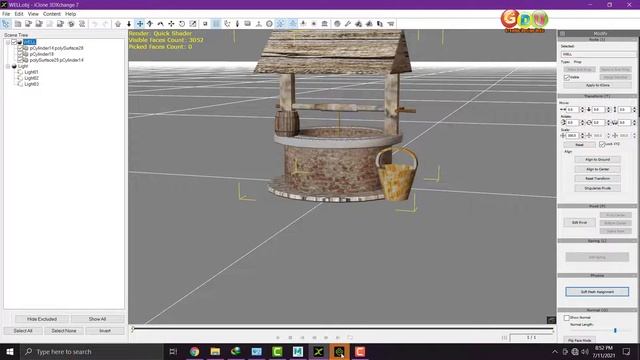The image size is (640, 360).
Task: Open the View menu
Action: [33, 14]
